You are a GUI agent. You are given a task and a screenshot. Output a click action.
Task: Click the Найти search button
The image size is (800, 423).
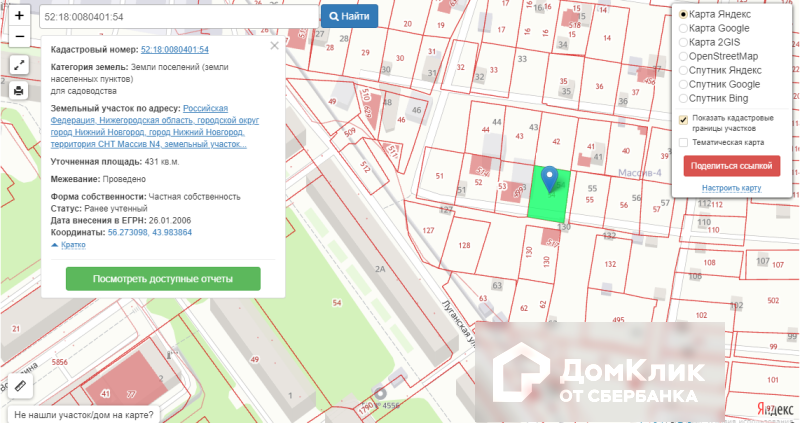349,16
